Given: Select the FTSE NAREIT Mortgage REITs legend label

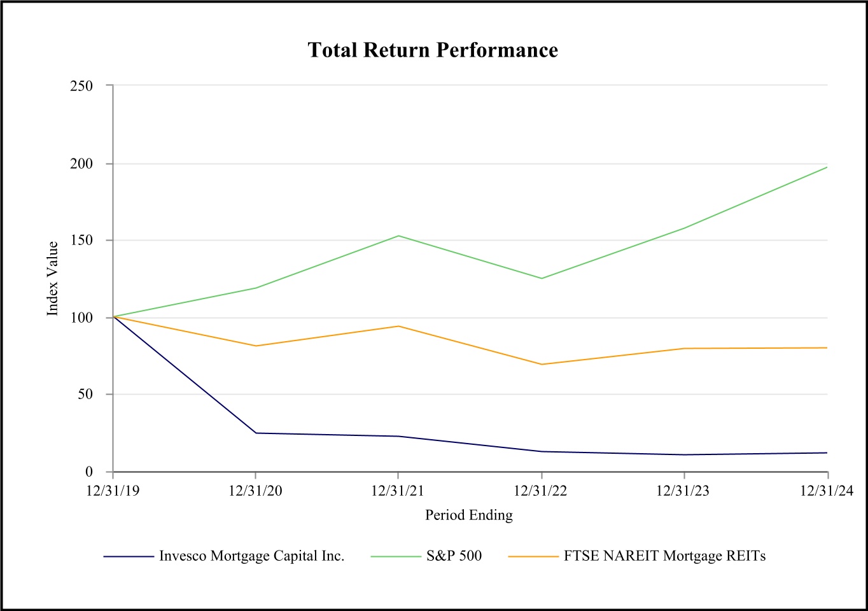Looking at the screenshot, I should point(664,556).
